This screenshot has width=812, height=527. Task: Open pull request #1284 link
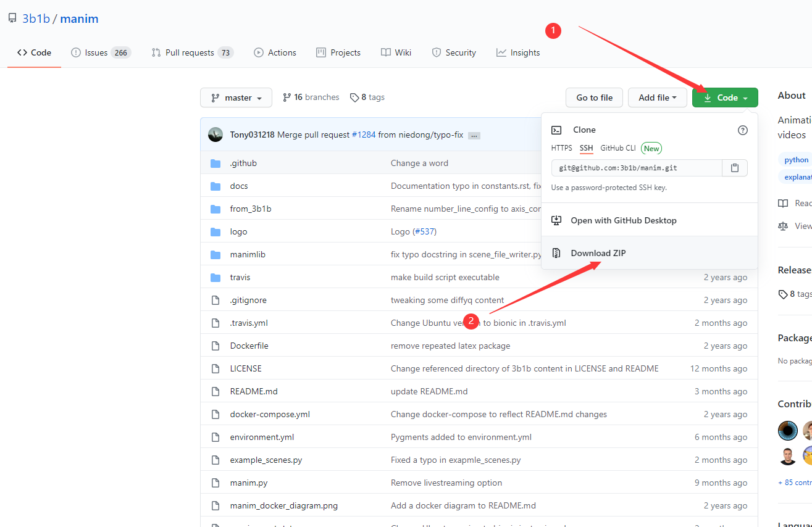tap(364, 135)
